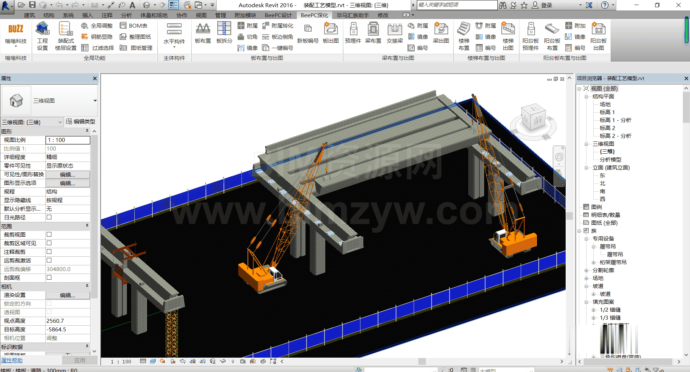Click the ViewCube in the 3D view
This screenshot has width=690, height=372.
click(x=533, y=117)
